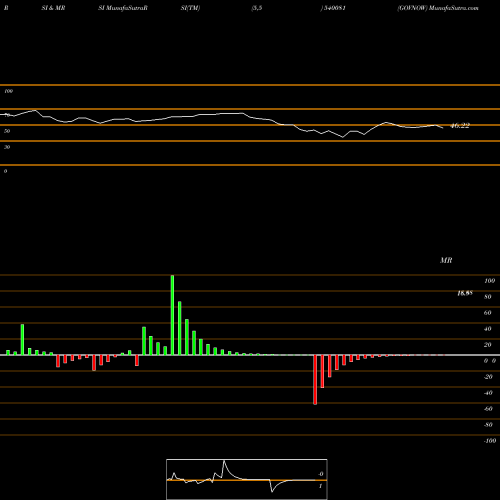Click the 'SI & MR' header text
Image resolution: width=500 pixels, height=500 pixels.
pyautogui.click(x=53, y=8)
